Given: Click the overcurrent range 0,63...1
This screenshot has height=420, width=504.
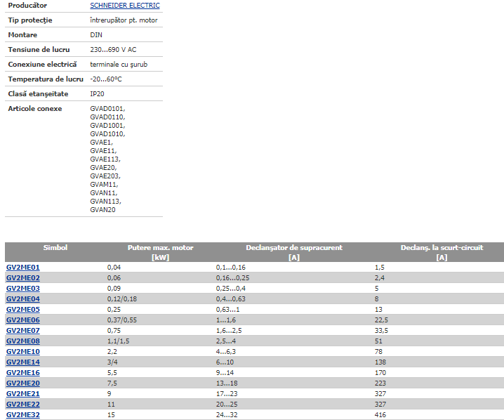Looking at the screenshot, I should [x=227, y=309].
